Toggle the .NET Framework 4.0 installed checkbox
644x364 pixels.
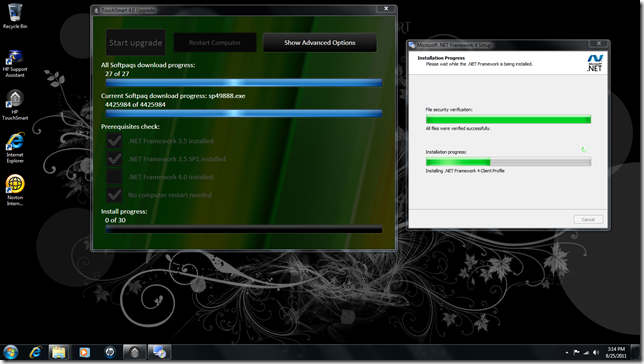pyautogui.click(x=114, y=177)
